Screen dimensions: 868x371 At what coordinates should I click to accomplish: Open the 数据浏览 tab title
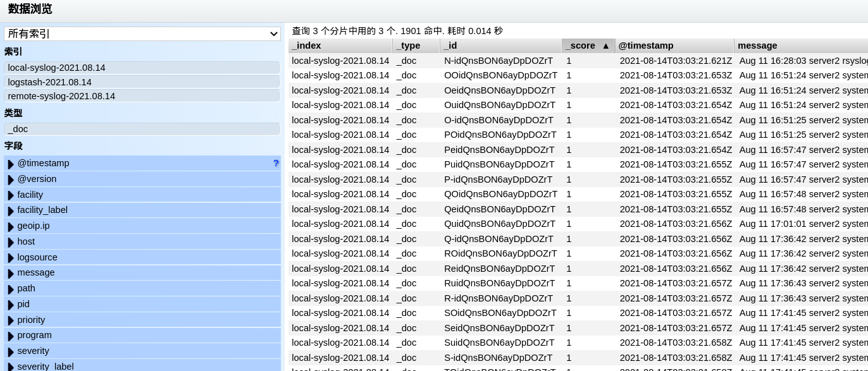(30, 9)
